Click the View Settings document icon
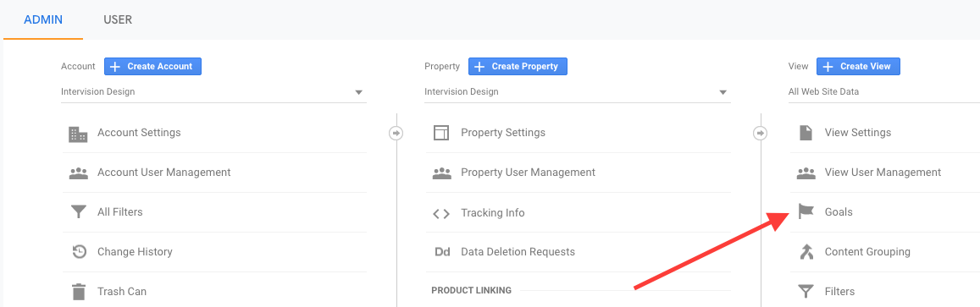 [806, 133]
